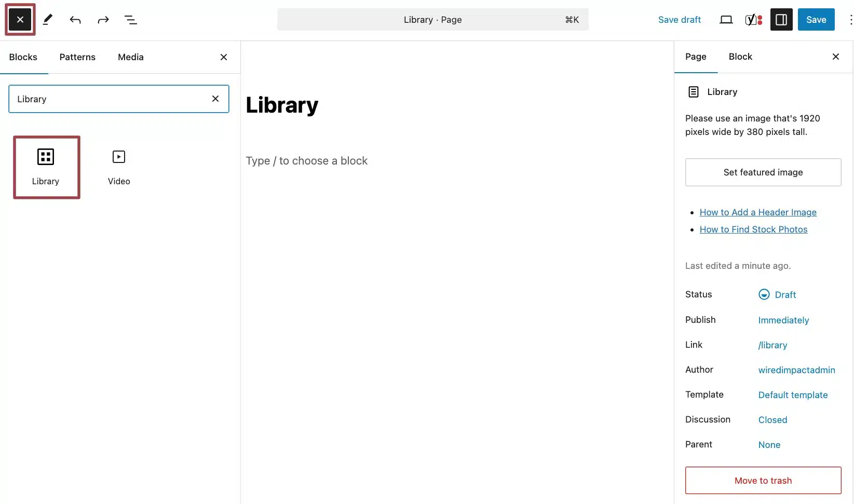Switch to the Media tab
854x504 pixels.
tap(131, 57)
